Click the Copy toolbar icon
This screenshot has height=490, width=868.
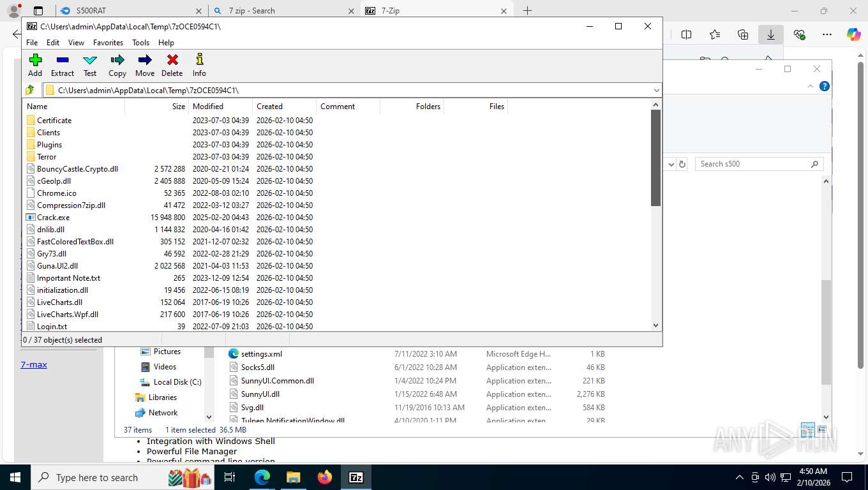coord(117,65)
